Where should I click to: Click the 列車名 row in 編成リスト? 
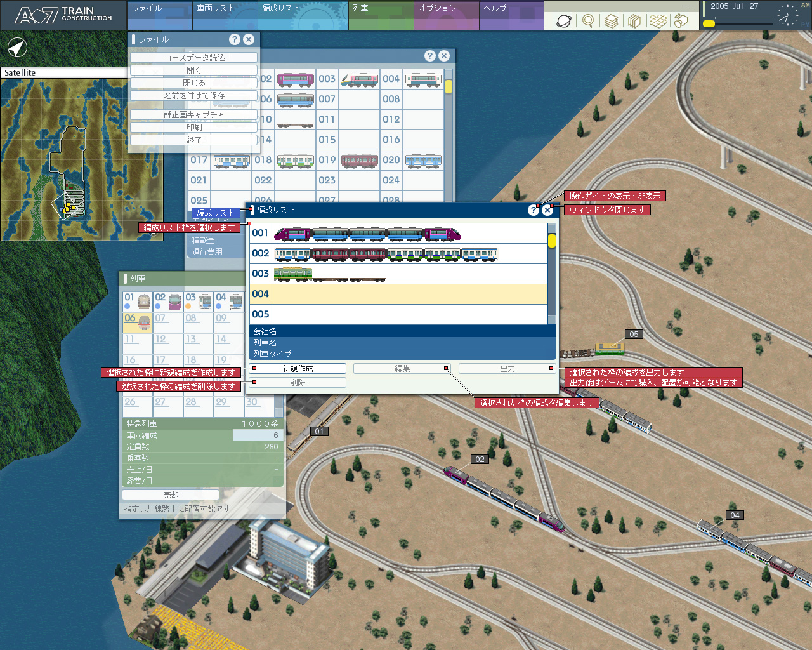pyautogui.click(x=402, y=343)
